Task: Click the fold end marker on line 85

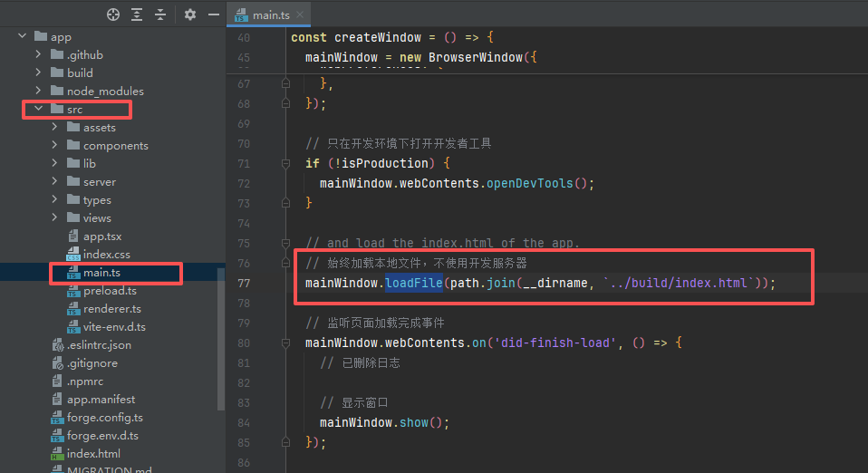Action: (x=285, y=442)
